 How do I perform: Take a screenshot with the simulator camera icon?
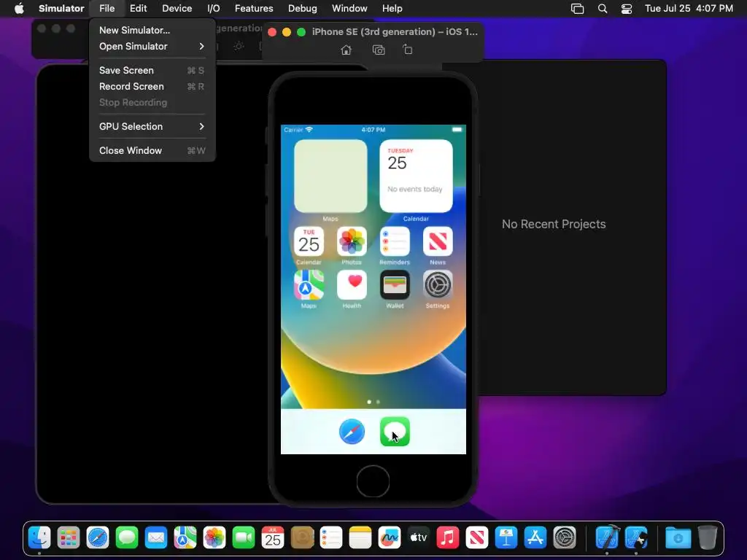click(379, 50)
